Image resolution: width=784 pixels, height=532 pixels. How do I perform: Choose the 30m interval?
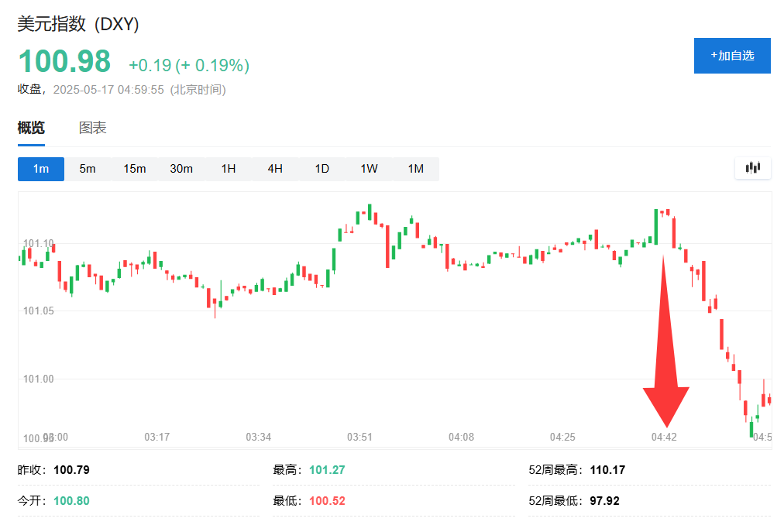(181, 169)
